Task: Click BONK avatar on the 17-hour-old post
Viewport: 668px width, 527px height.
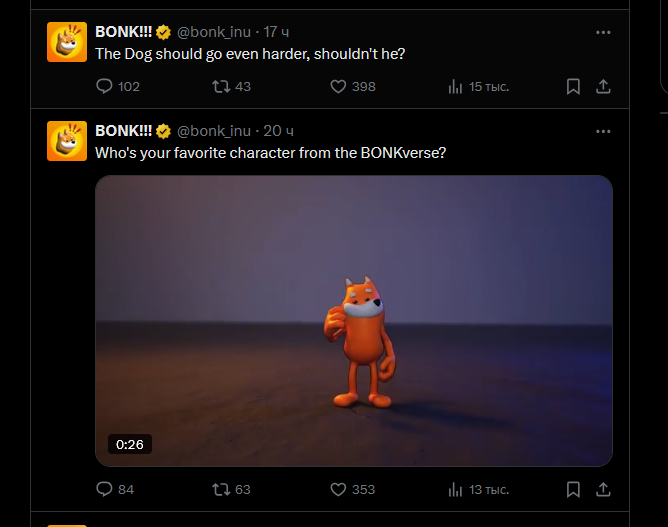Action: pos(67,41)
